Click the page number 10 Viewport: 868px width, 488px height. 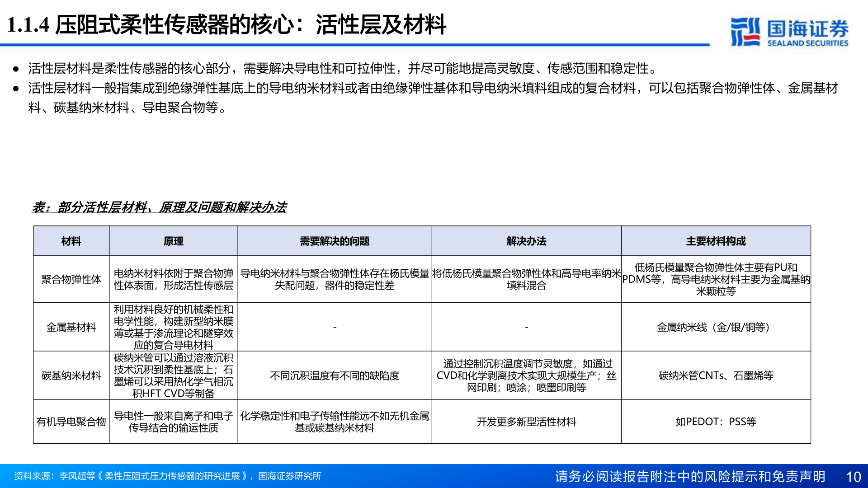click(853, 475)
